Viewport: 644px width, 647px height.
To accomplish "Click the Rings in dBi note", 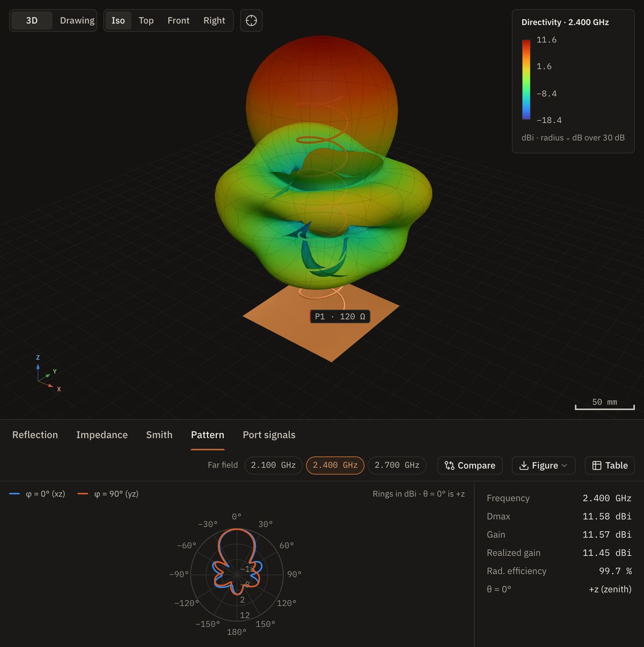I will point(419,494).
